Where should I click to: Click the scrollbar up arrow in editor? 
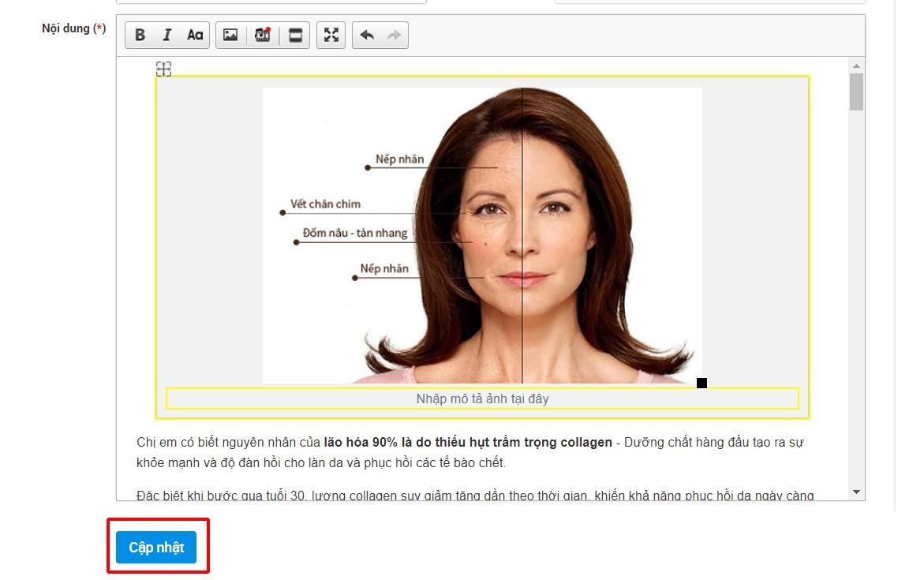pyautogui.click(x=856, y=65)
